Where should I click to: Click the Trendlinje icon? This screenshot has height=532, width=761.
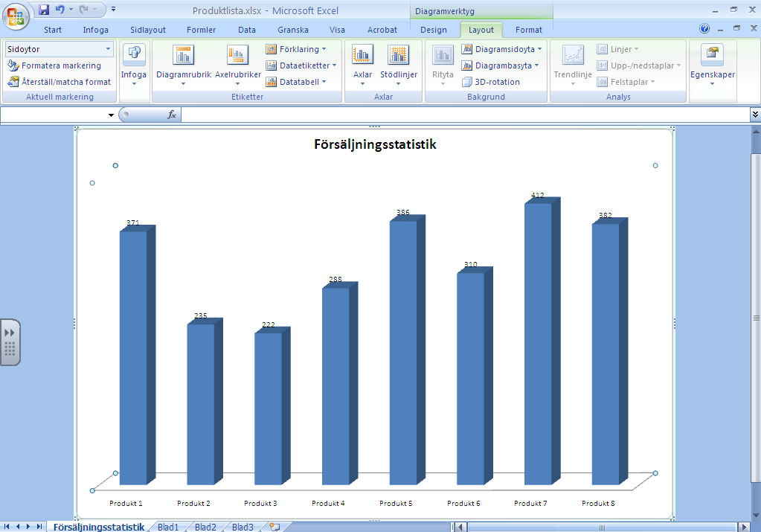click(574, 55)
